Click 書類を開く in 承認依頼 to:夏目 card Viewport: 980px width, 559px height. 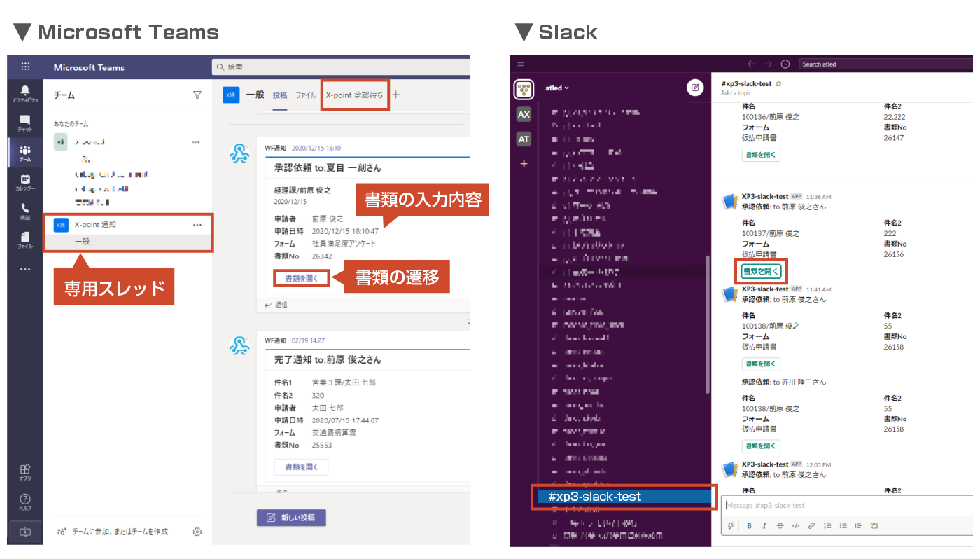click(x=302, y=278)
